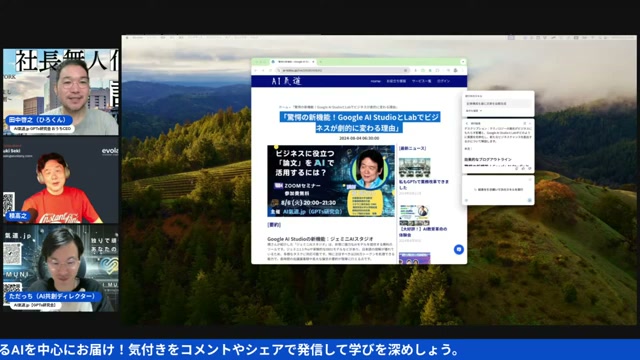The height and width of the screenshot is (360, 640).
Task: Click the blue send icon in bottom panel
Action: (529, 200)
